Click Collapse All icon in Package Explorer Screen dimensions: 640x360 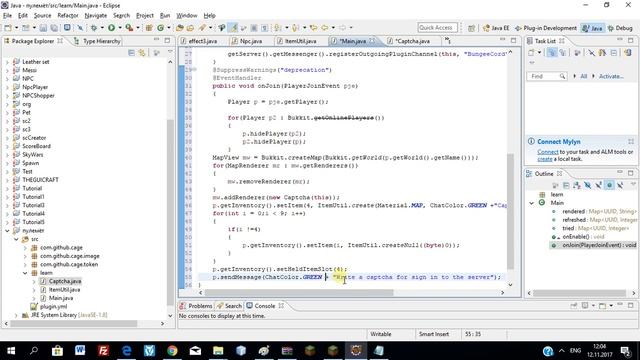tap(131, 53)
